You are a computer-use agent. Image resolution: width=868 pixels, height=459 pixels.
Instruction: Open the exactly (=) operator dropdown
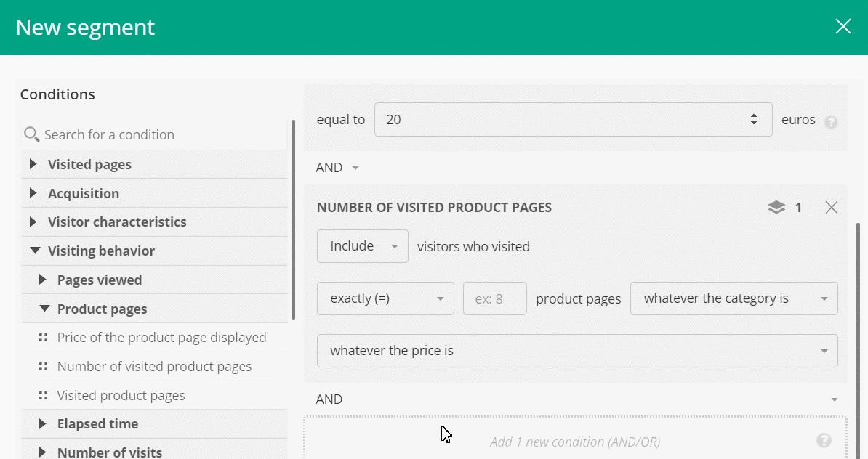click(385, 298)
